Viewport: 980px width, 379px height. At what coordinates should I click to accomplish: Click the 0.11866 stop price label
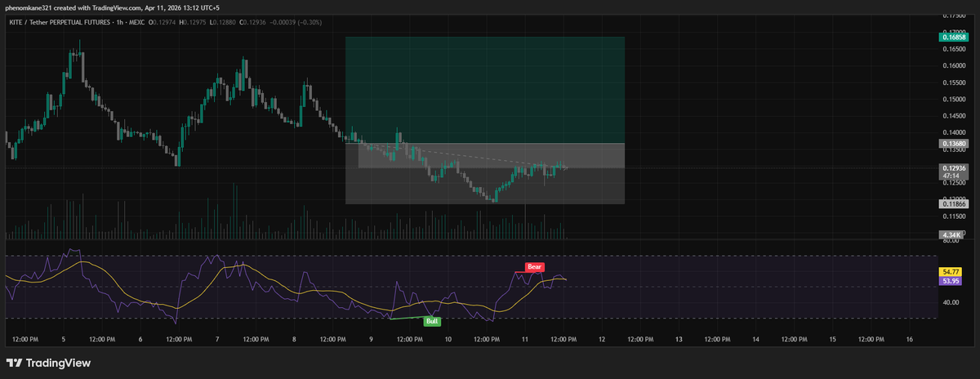(953, 203)
